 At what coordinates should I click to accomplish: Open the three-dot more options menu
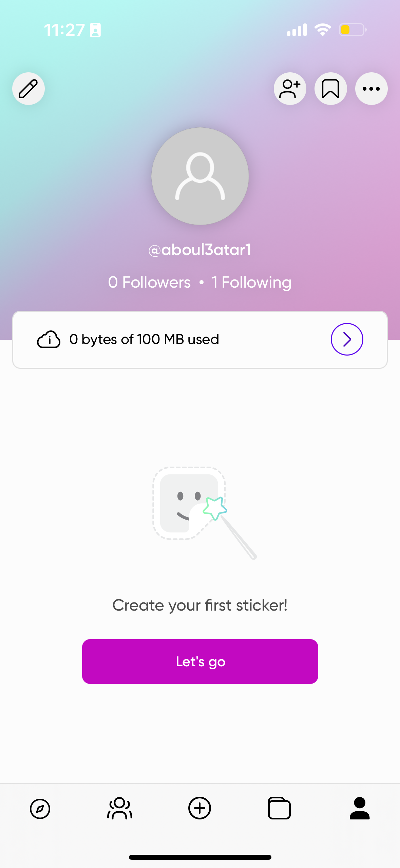point(371,89)
